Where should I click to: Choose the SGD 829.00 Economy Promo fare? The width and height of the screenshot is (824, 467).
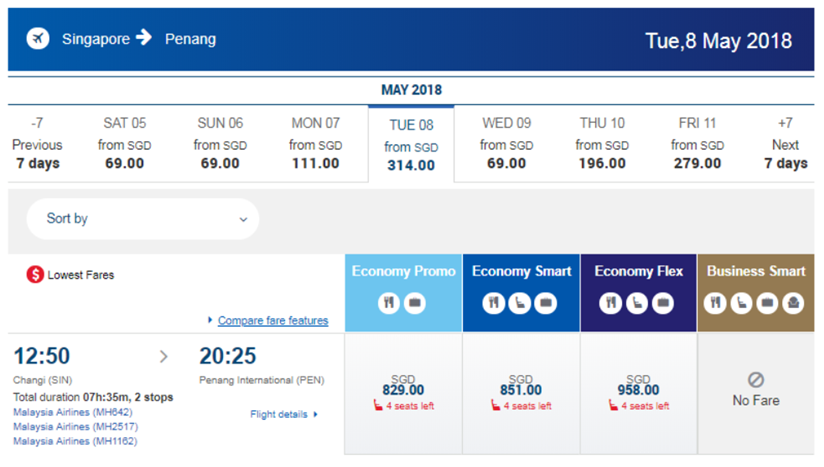403,393
